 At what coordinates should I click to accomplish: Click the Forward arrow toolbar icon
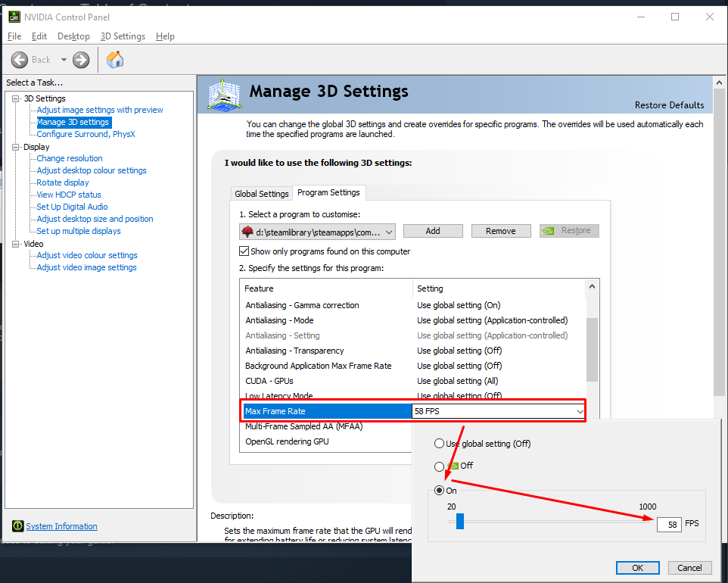pyautogui.click(x=81, y=60)
